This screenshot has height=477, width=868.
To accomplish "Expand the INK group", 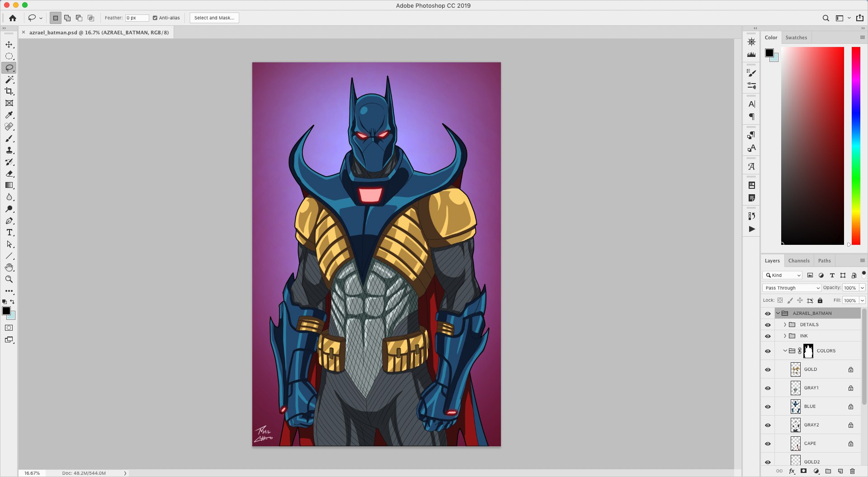I will point(785,336).
